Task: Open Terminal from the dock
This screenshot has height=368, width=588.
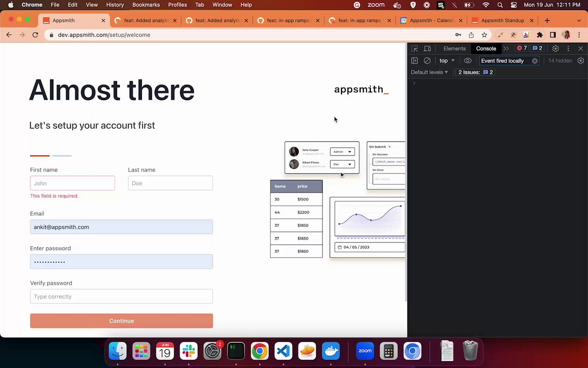Action: tap(236, 351)
